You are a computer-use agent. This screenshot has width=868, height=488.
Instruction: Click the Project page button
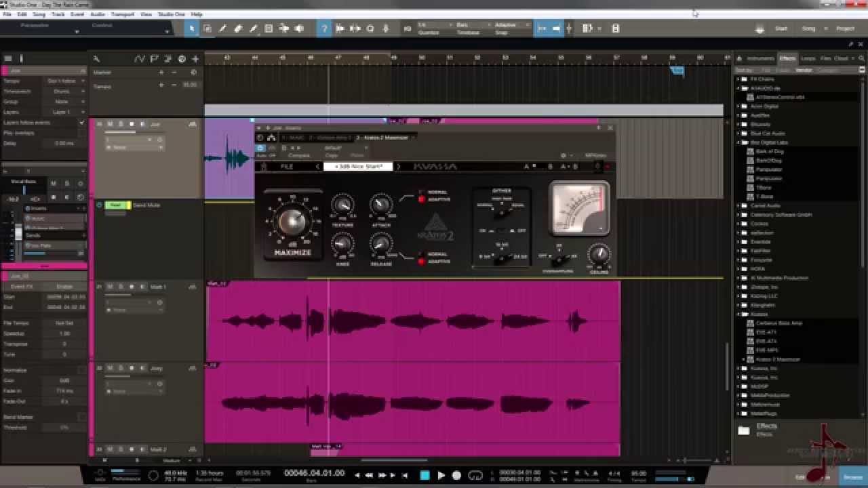(x=845, y=29)
